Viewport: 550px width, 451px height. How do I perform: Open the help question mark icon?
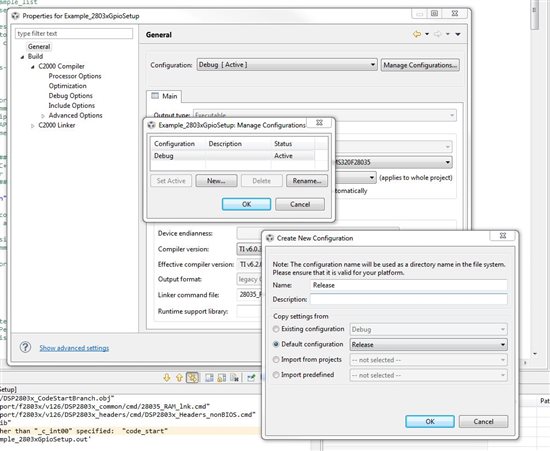[x=25, y=347]
